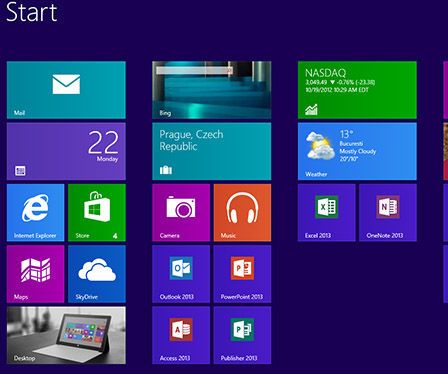Open the NASDAQ finance tile
The image size is (448, 374).
point(357,90)
